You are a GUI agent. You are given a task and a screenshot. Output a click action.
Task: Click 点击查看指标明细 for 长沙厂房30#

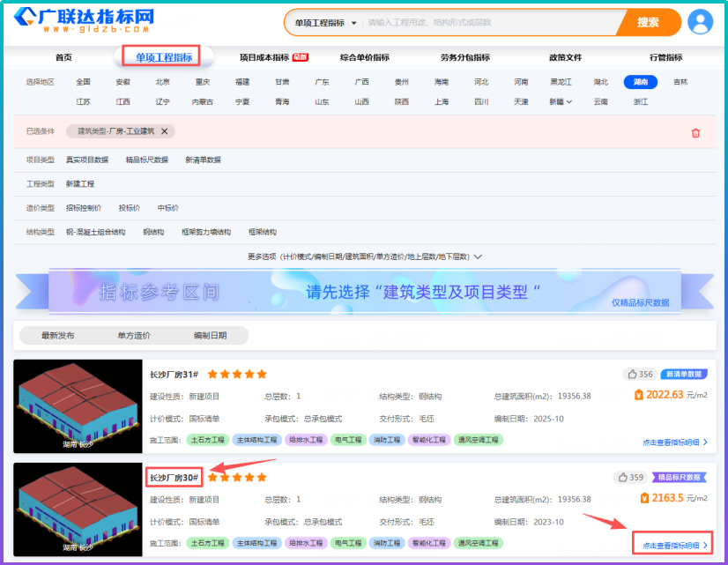[675, 546]
